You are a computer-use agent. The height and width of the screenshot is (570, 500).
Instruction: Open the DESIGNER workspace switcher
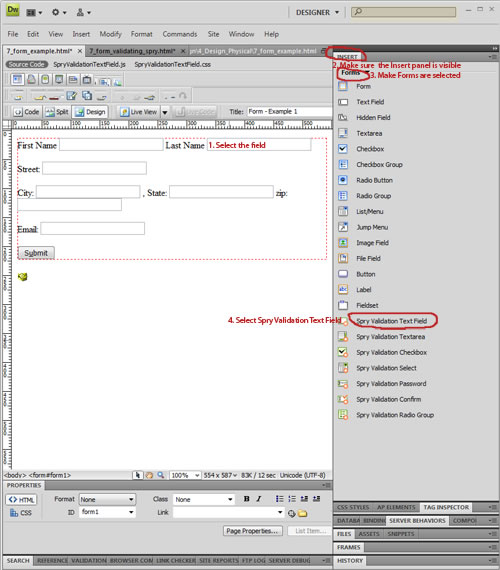click(x=317, y=12)
